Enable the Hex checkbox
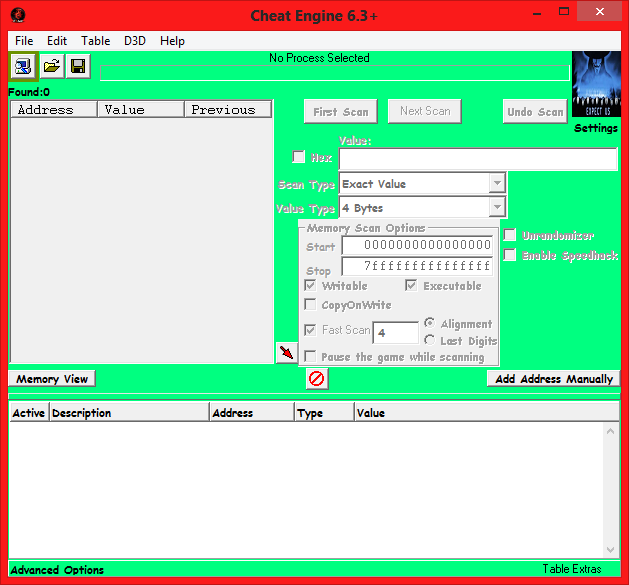Viewport: 629px width, 585px height. (298, 157)
